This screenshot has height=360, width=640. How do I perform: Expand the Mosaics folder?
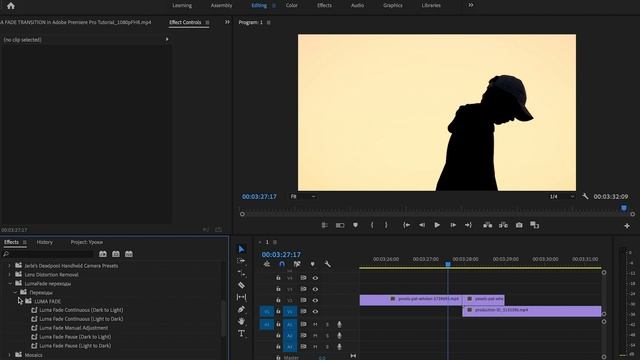click(9, 355)
